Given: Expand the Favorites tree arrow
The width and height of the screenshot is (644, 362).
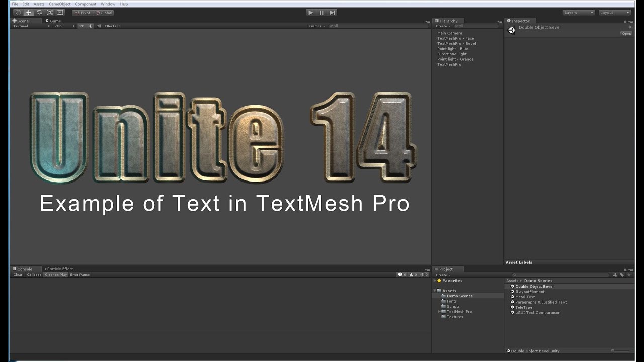Looking at the screenshot, I should pyautogui.click(x=435, y=281).
